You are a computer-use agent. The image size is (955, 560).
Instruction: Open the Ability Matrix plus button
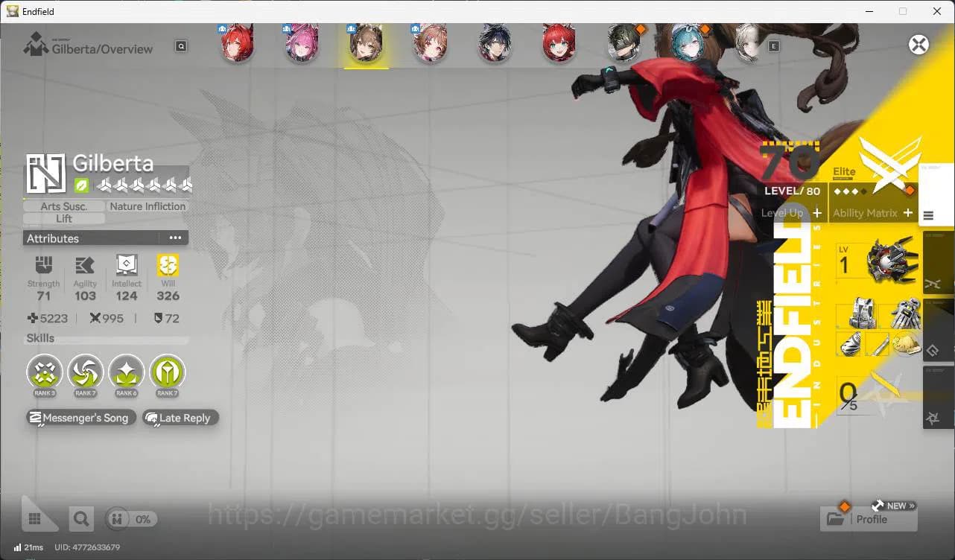tap(908, 213)
